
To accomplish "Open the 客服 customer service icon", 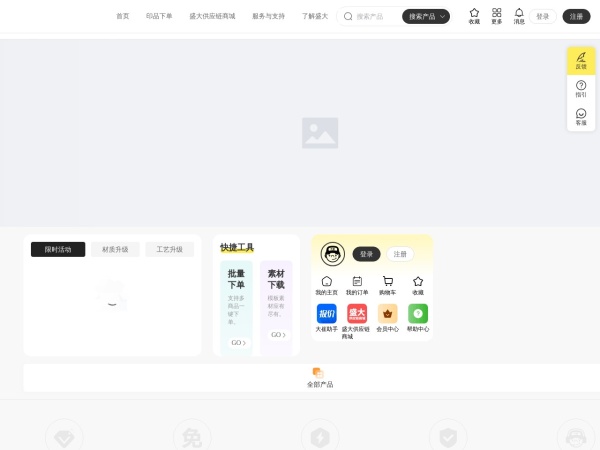I will [x=581, y=117].
